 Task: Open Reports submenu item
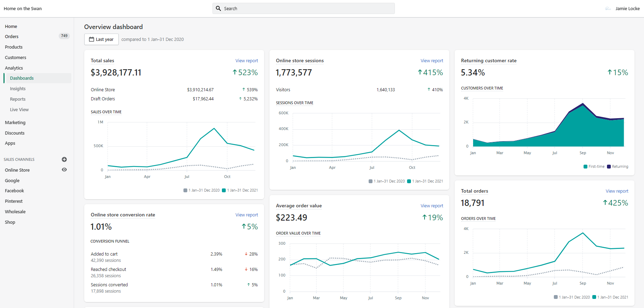pos(18,99)
